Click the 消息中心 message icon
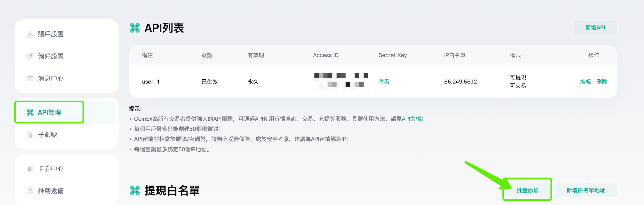 click(x=30, y=78)
